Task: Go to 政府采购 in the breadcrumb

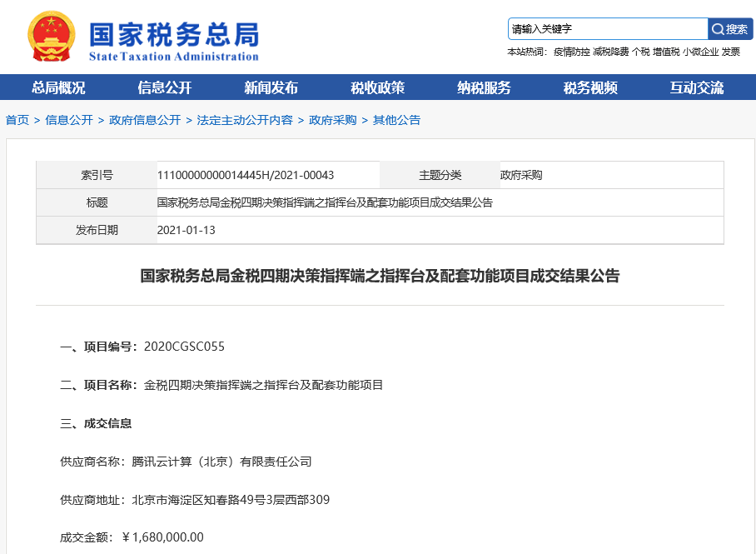Action: 333,120
